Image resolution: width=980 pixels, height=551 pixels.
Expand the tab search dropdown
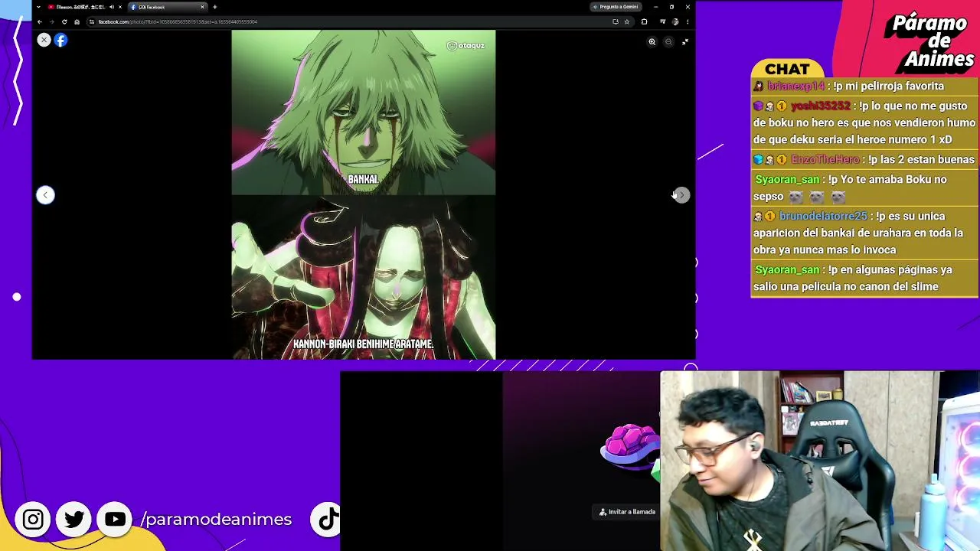point(38,7)
